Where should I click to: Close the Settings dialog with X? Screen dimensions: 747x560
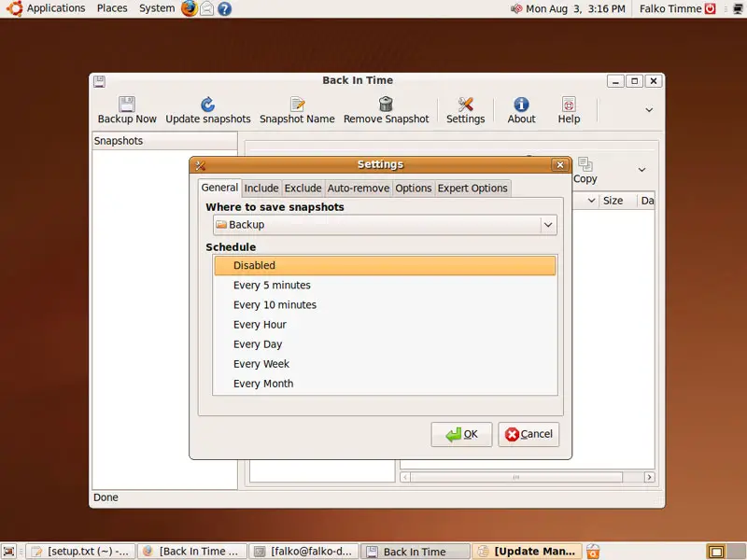point(560,165)
